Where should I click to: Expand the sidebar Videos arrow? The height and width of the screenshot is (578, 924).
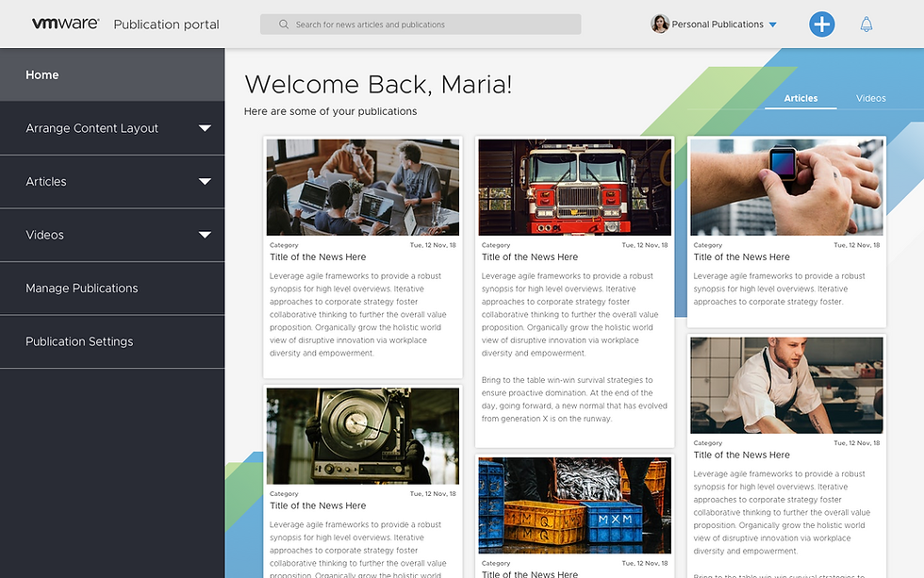click(205, 235)
